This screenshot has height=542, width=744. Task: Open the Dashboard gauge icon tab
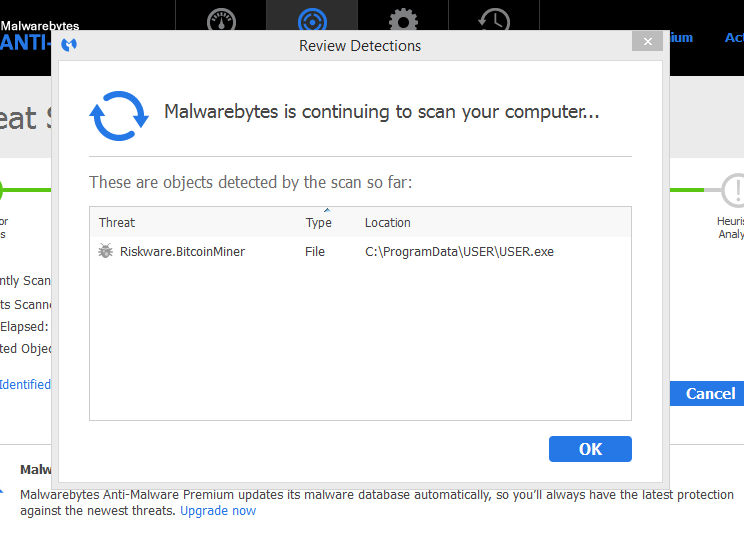coord(221,19)
